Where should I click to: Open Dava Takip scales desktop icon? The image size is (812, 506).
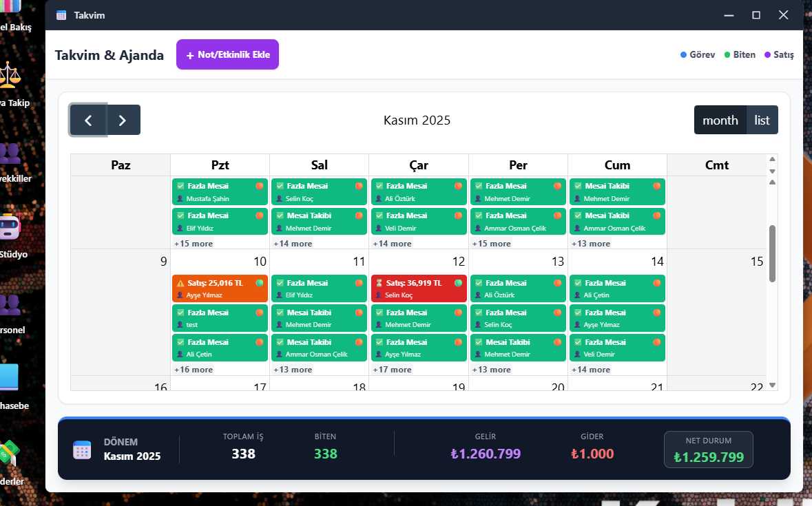10,75
